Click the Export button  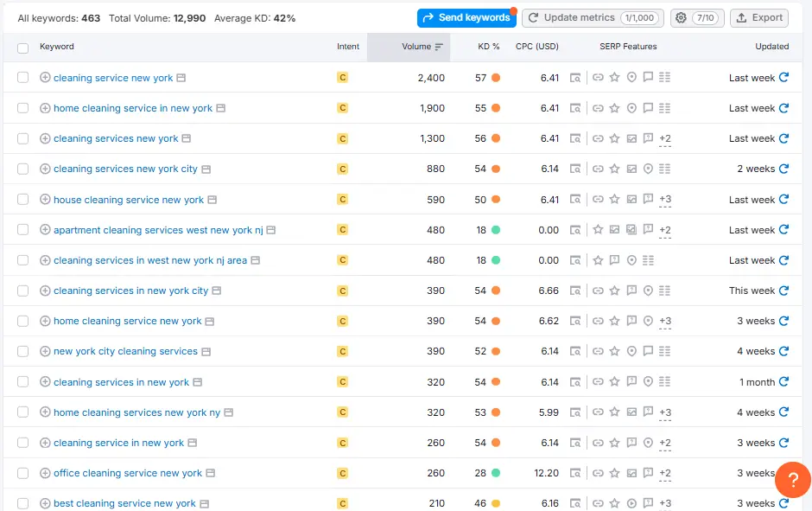point(758,17)
